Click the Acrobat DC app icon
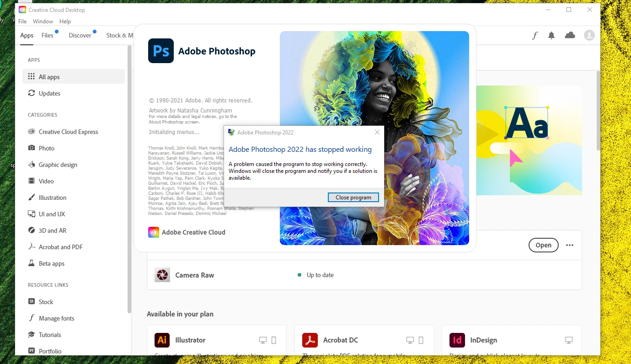 tap(310, 340)
